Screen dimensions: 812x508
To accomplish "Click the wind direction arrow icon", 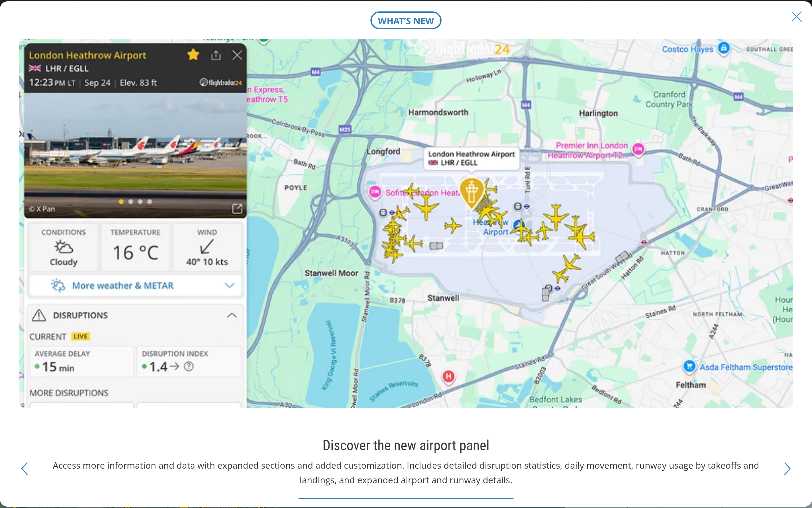I will 207,247.
